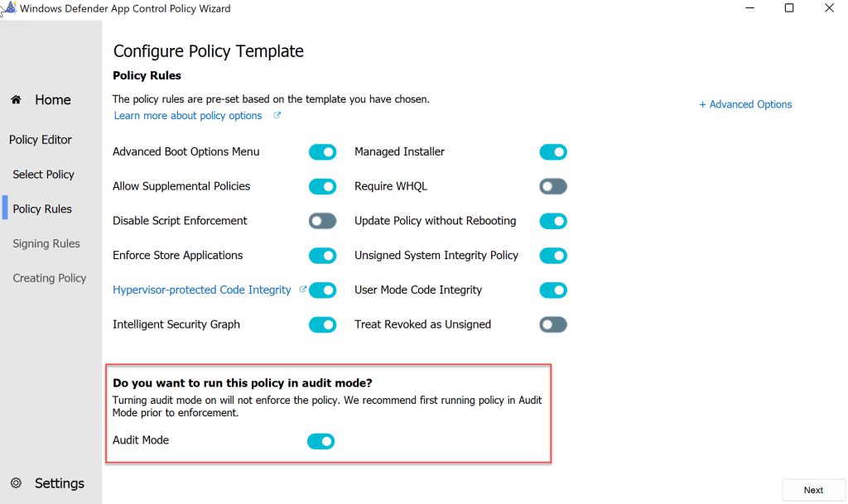848x504 pixels.
Task: Turn on Disable Script Enforcement toggle
Action: (322, 221)
